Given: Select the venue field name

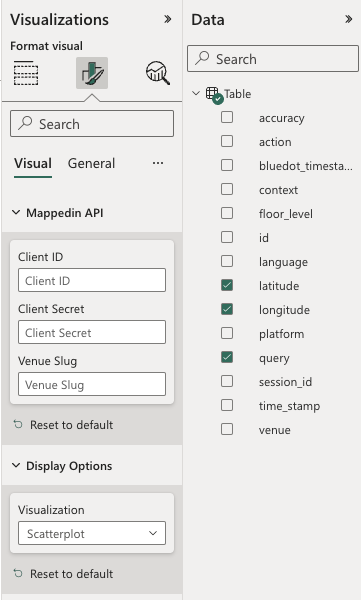Looking at the screenshot, I should 274,430.
